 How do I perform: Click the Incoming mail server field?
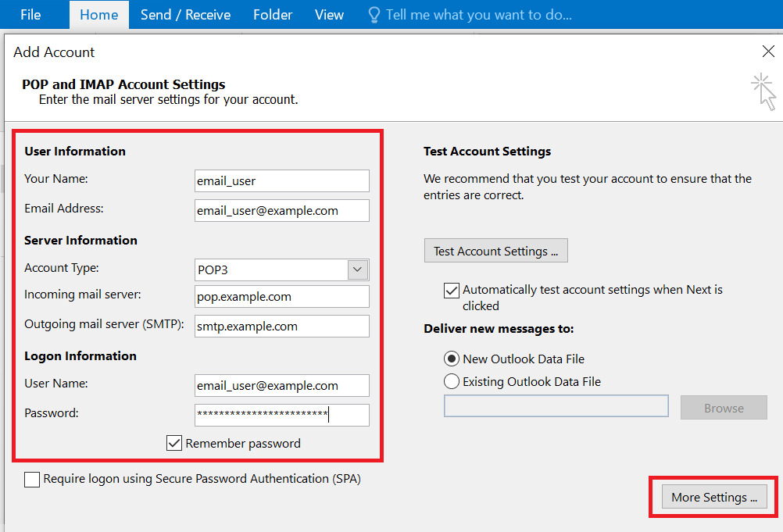coord(281,296)
